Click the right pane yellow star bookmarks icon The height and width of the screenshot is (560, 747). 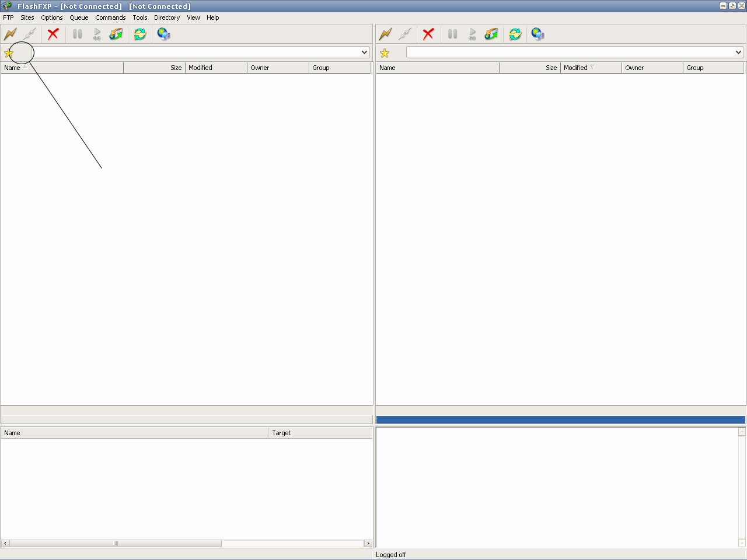pyautogui.click(x=385, y=53)
